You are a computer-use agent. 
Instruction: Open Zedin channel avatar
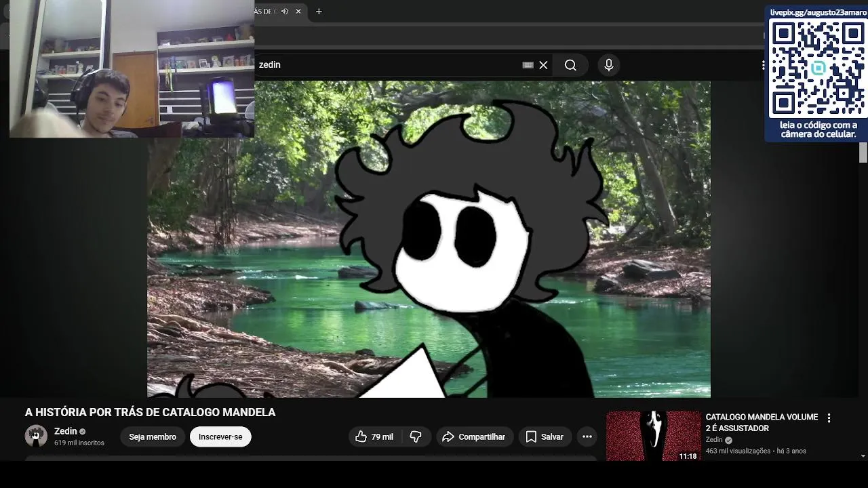point(36,436)
